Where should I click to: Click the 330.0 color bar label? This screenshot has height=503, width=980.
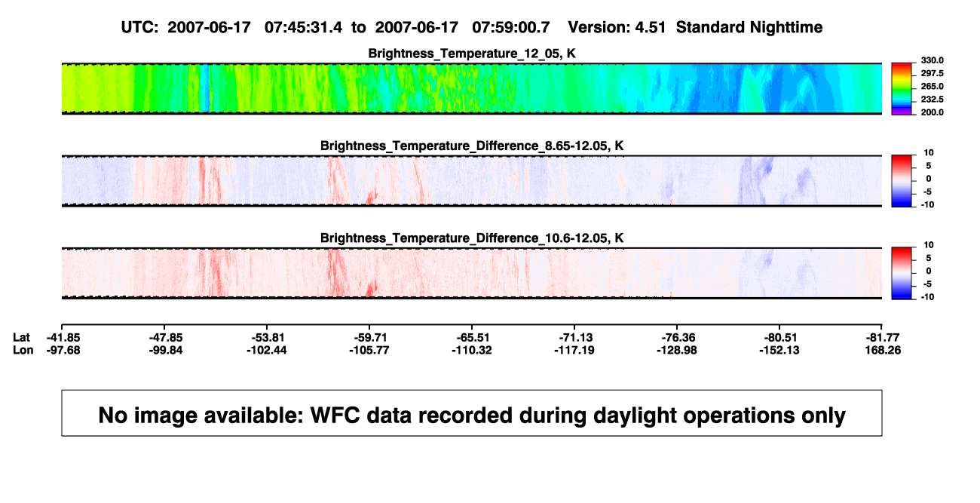(932, 61)
